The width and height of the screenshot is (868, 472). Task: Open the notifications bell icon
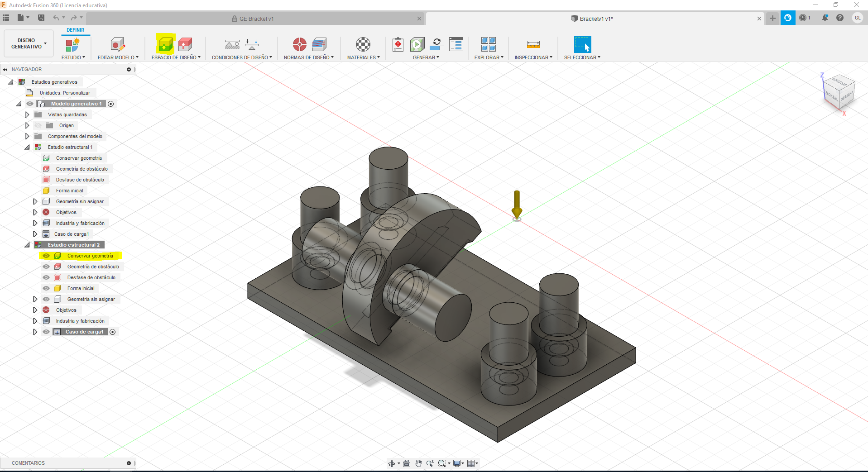(x=825, y=18)
